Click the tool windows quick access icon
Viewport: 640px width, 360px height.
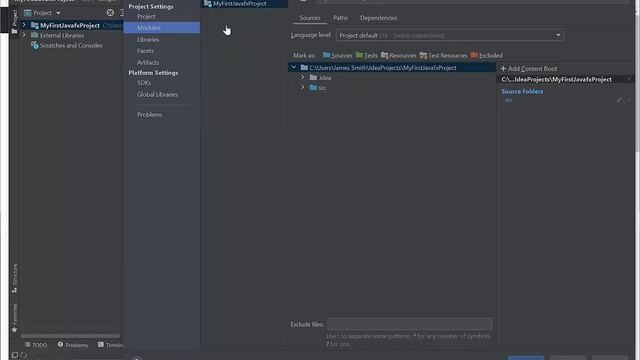[15, 355]
